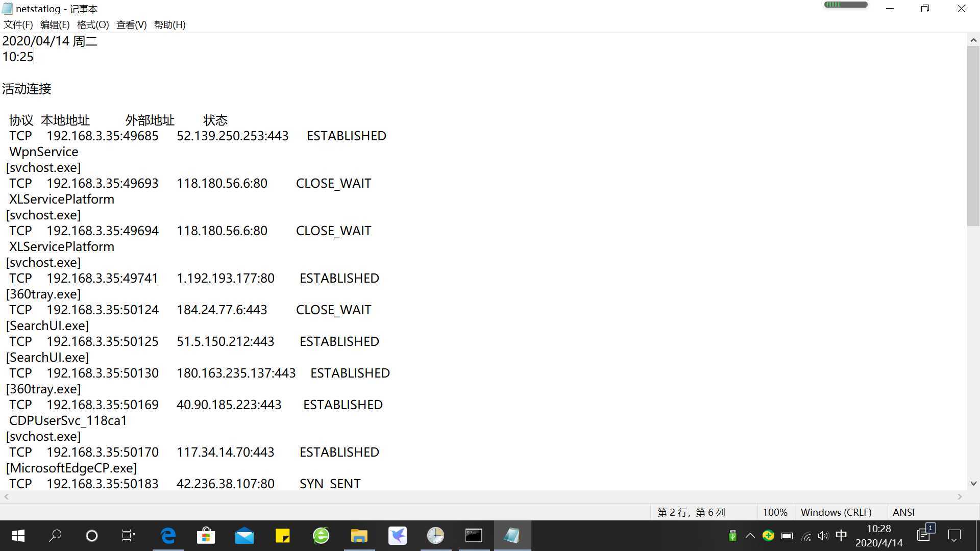This screenshot has height=551, width=980.
Task: Open the 帮助(H) menu
Action: 169,24
